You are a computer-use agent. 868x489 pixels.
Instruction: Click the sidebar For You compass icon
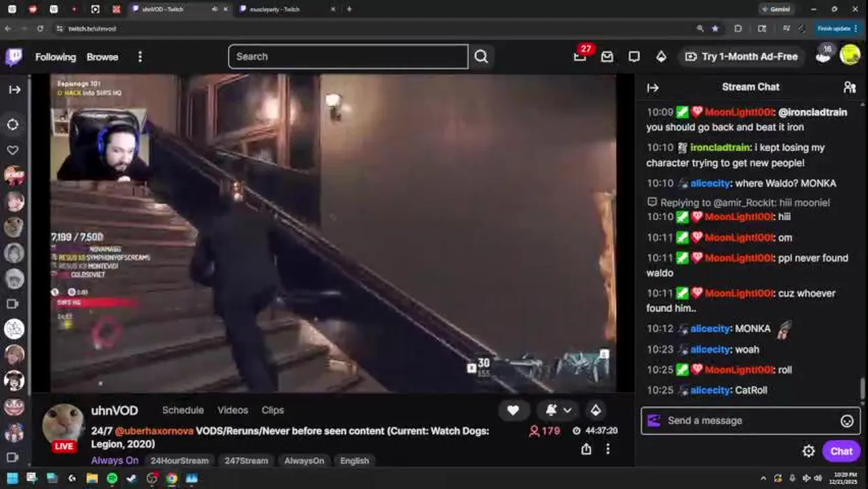13,125
